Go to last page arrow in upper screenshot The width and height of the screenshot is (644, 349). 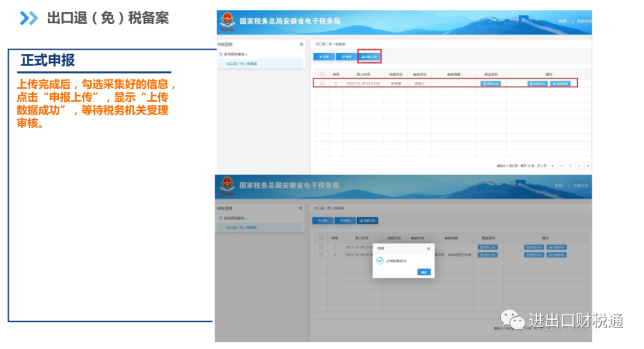[x=588, y=166]
